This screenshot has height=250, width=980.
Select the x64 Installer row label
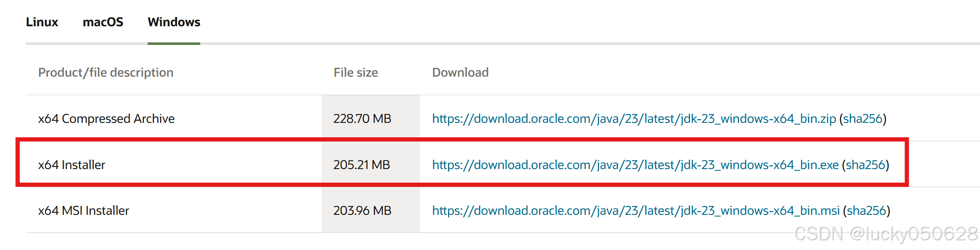[x=71, y=165]
